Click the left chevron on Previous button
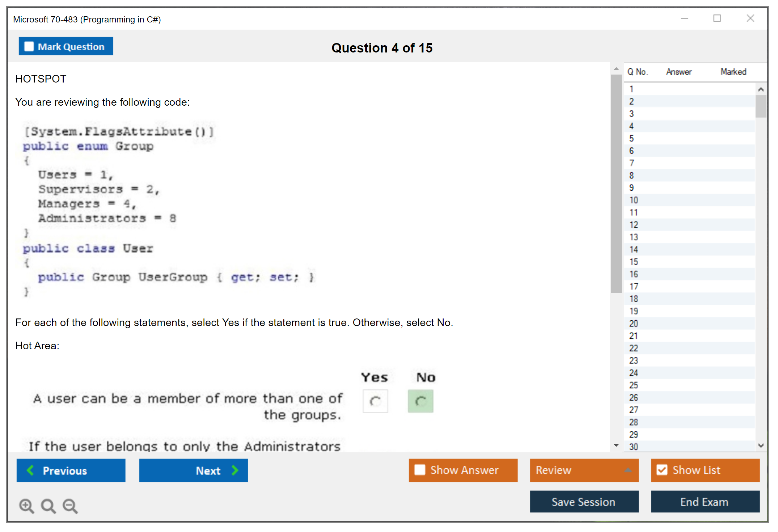Screen dimensions: 778x532 [30, 470]
